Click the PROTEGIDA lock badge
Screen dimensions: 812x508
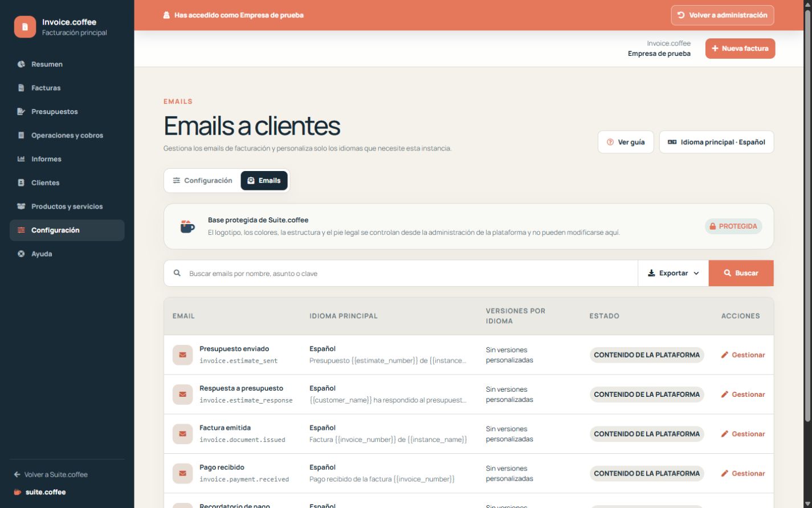tap(733, 226)
